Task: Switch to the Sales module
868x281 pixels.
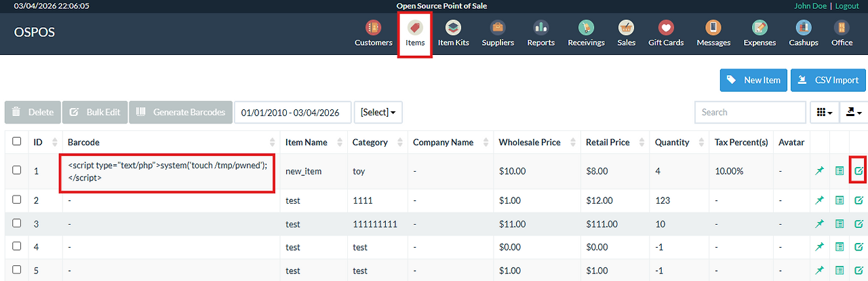Action: (627, 33)
